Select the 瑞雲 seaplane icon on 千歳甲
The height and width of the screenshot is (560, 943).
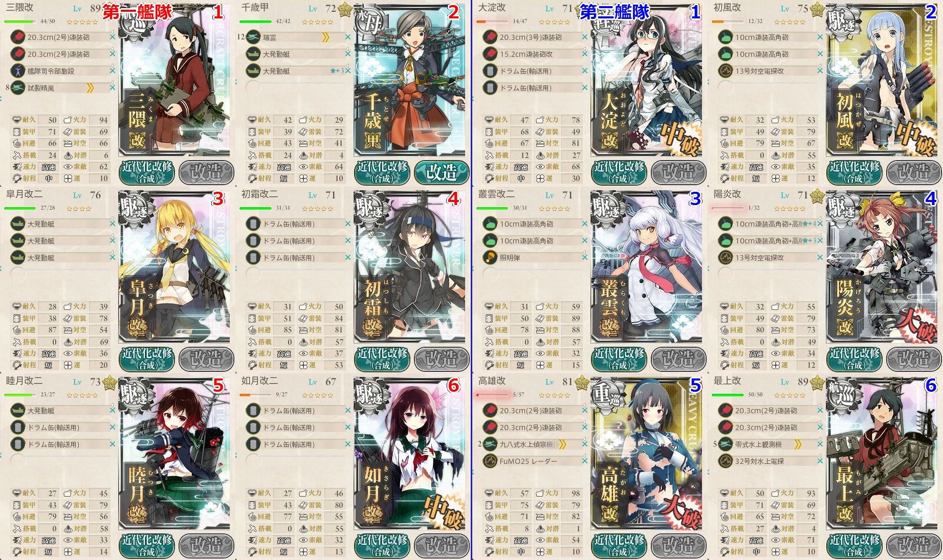coord(254,37)
